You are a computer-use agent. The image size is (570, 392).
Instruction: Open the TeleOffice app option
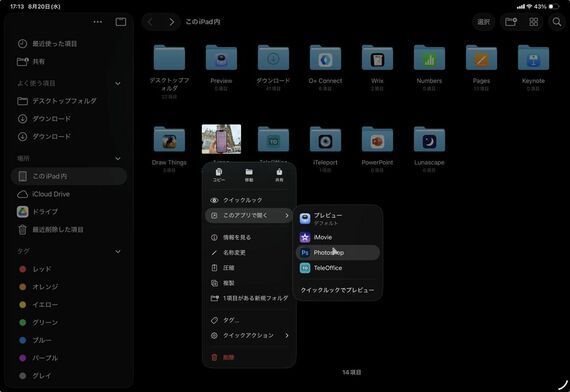[x=338, y=268]
